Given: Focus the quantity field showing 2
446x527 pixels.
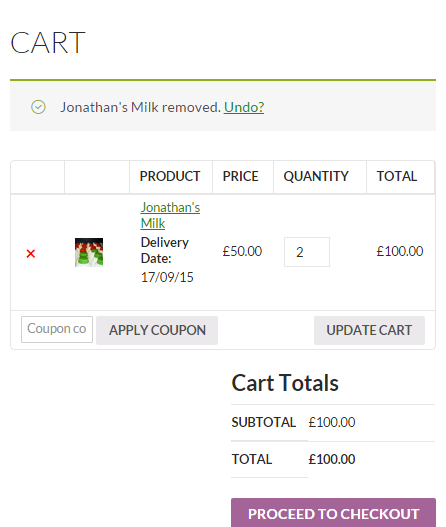Looking at the screenshot, I should point(307,252).
